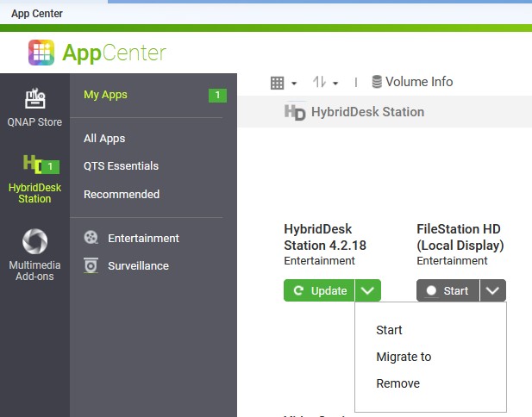Screen dimensions: 532x417
Task: Choose Migrate to from dropdown menu
Action: pos(404,357)
